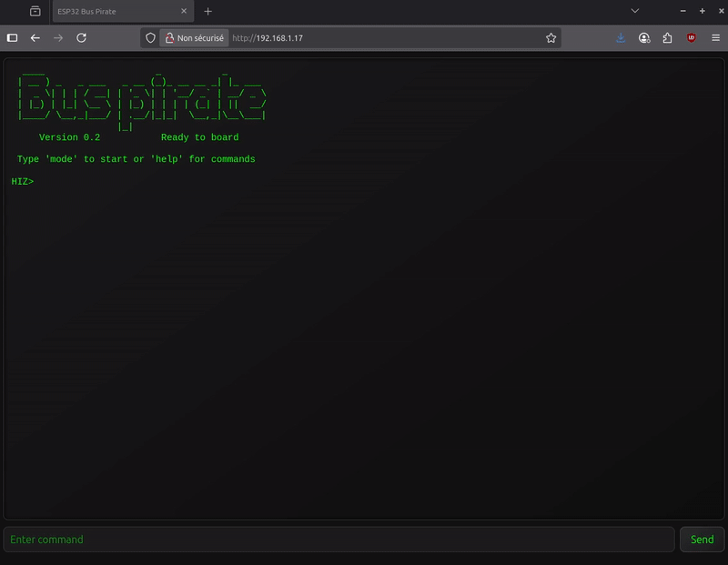The image size is (728, 565).
Task: Expand the list all tabs dropdown
Action: point(635,11)
